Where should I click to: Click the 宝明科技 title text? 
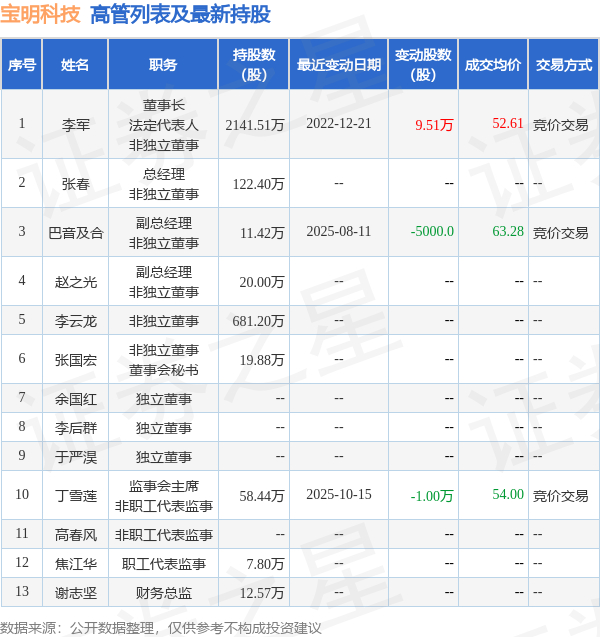coord(40,15)
